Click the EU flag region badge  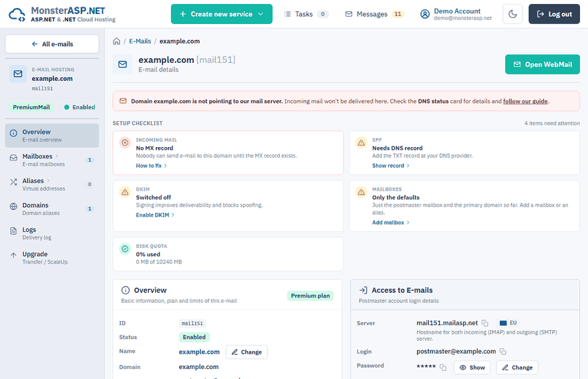(x=508, y=323)
